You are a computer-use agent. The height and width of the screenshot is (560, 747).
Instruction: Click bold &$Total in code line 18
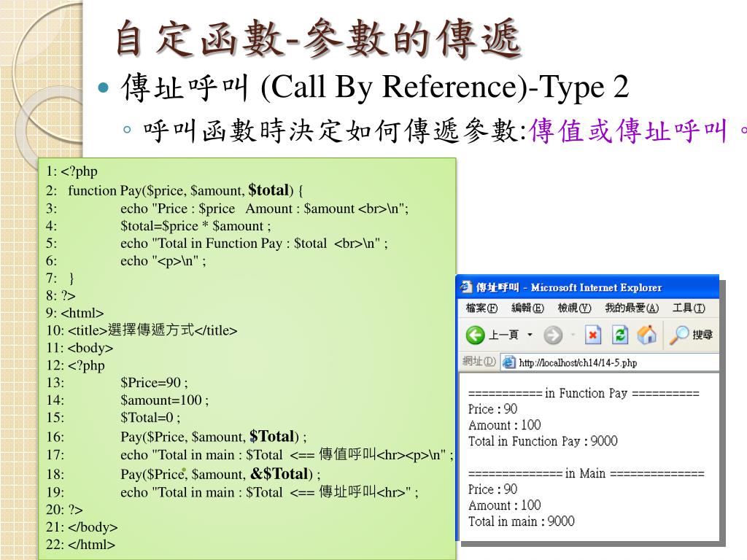click(x=279, y=474)
